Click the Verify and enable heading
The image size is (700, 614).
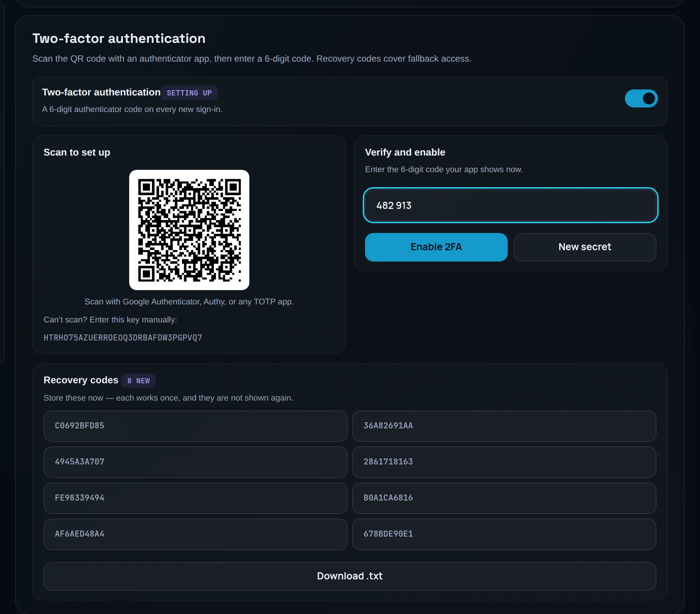click(405, 152)
